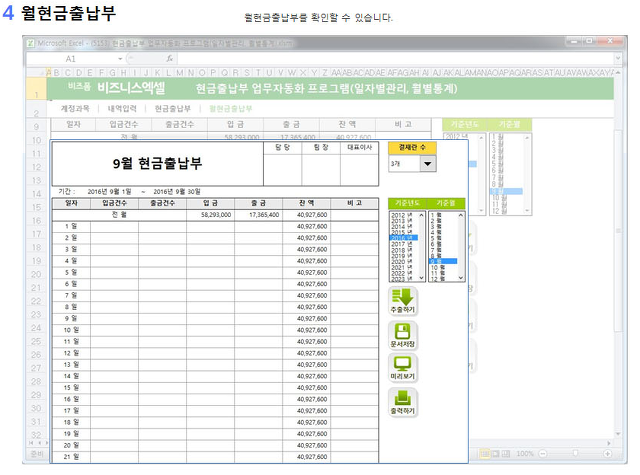Click the 기준월 green header in popup

click(445, 203)
